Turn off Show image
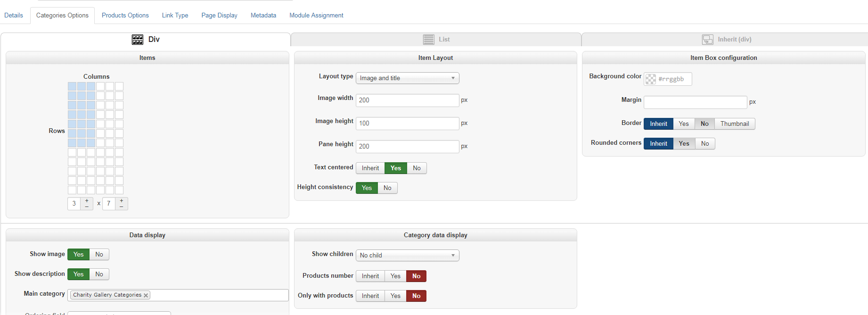The image size is (868, 315). pos(99,255)
